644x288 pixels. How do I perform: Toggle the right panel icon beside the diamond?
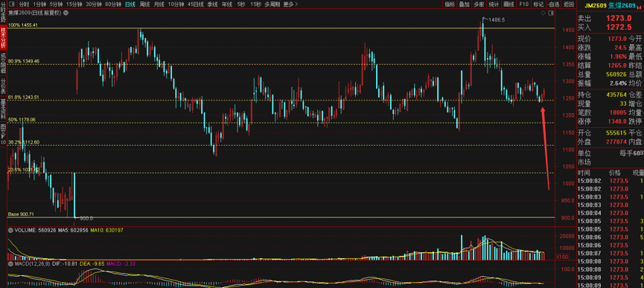[550, 13]
